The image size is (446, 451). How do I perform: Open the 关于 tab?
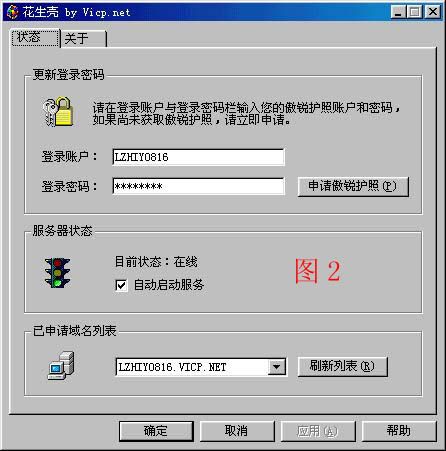pos(83,39)
